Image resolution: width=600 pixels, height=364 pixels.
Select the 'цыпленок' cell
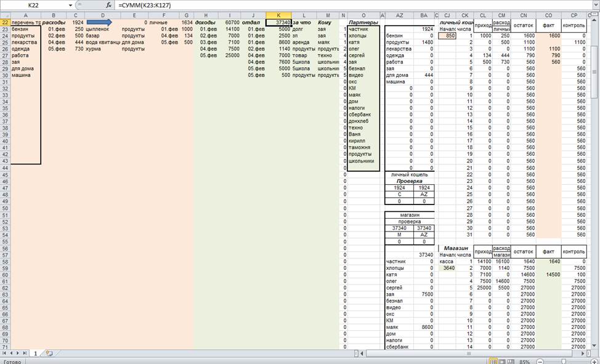pyautogui.click(x=103, y=29)
